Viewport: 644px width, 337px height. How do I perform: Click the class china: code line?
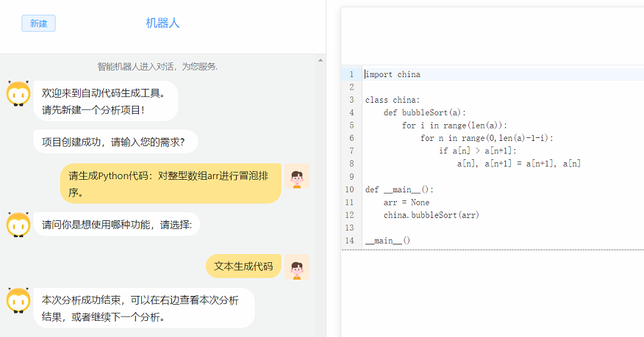coord(393,100)
